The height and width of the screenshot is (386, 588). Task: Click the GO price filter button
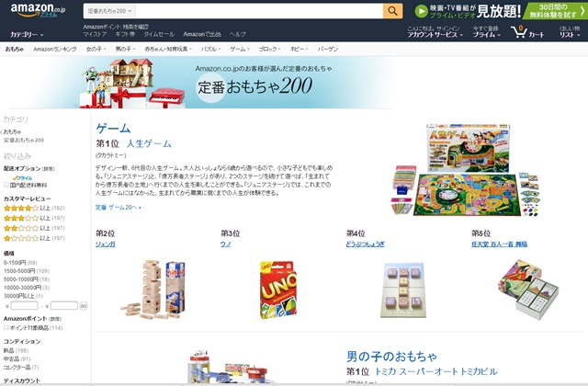[x=84, y=306]
